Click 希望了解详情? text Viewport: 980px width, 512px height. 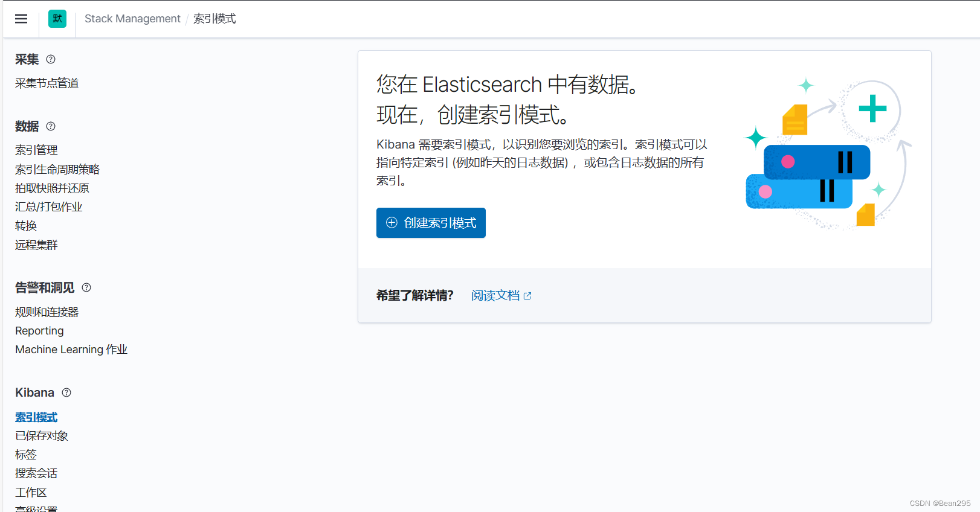click(415, 295)
